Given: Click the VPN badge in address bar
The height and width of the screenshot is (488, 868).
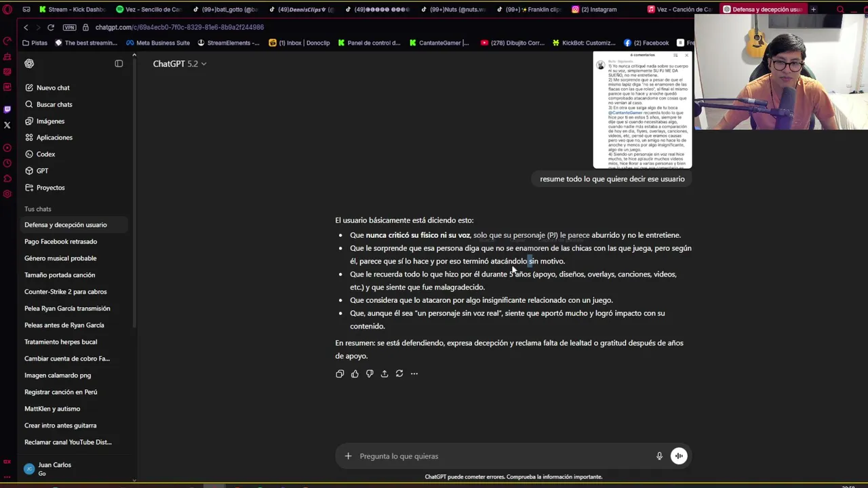Looking at the screenshot, I should [x=69, y=27].
